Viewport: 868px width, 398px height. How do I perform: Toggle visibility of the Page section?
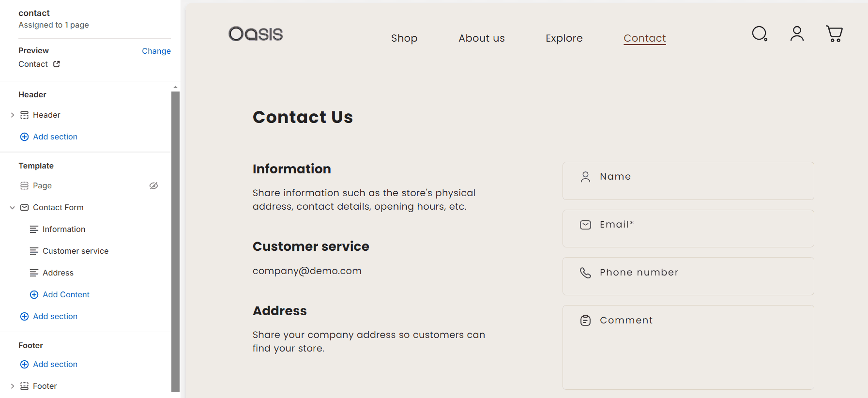(153, 186)
